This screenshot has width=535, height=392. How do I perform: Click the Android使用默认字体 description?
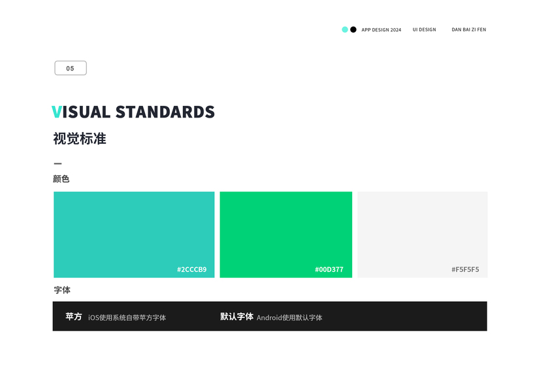pos(289,318)
